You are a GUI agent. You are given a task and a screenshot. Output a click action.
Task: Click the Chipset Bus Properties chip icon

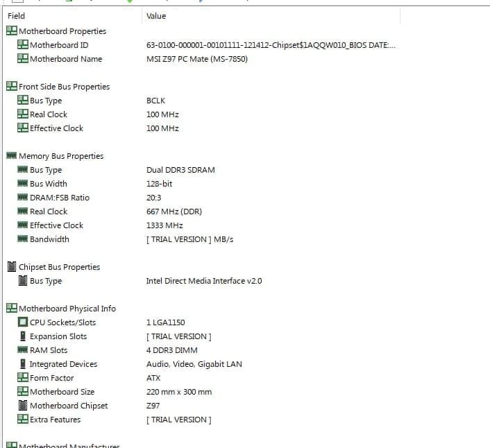pyautogui.click(x=12, y=266)
